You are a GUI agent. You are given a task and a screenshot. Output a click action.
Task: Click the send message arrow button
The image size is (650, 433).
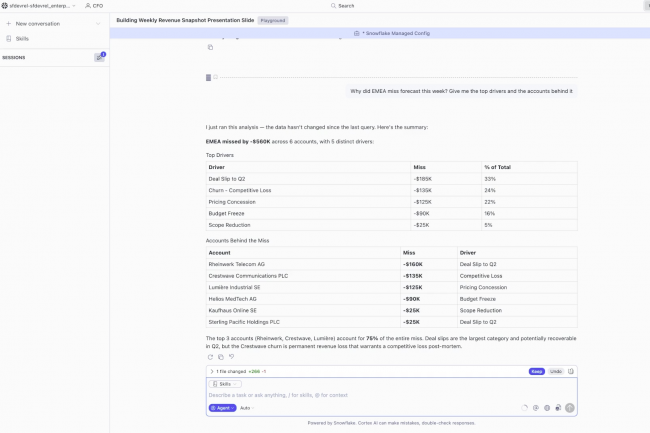570,408
